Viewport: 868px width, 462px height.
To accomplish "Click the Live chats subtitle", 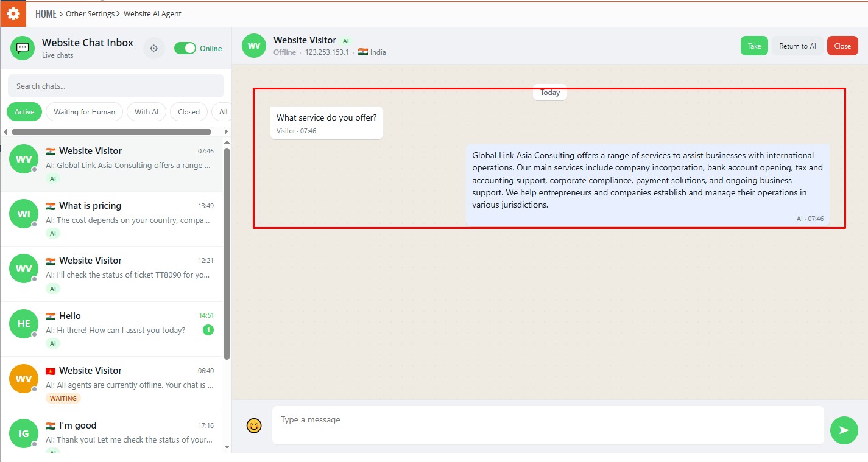I will pos(58,55).
